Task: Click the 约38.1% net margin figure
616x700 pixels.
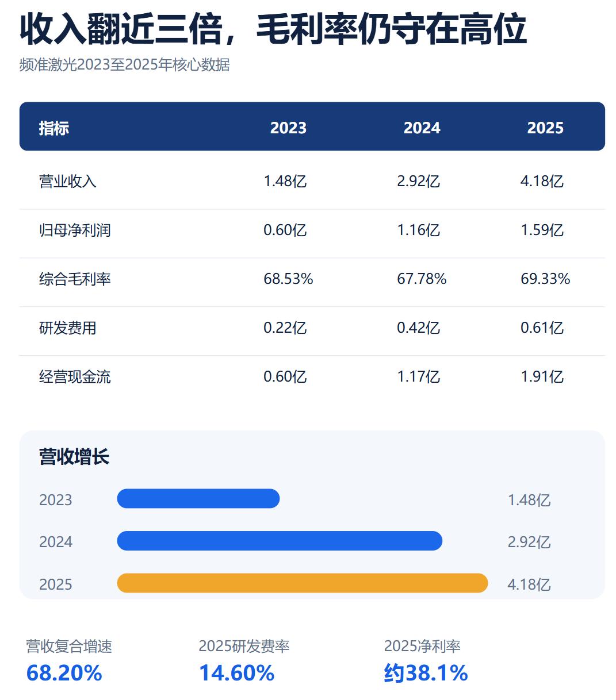Action: 426,673
